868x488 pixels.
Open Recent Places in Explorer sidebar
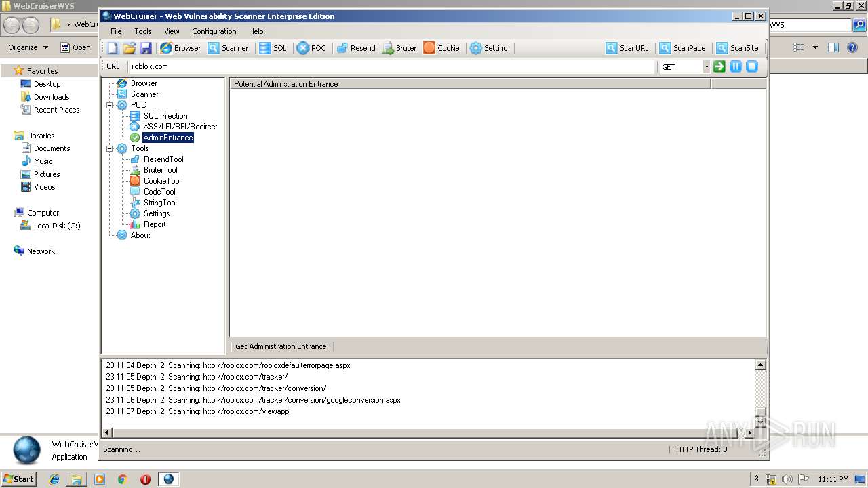click(x=56, y=110)
